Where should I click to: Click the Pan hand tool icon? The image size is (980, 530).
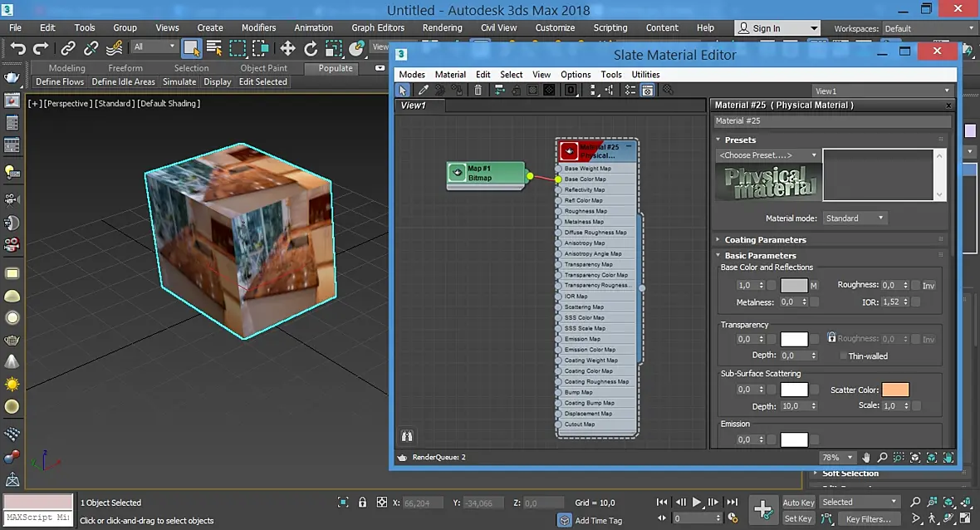[x=865, y=458]
